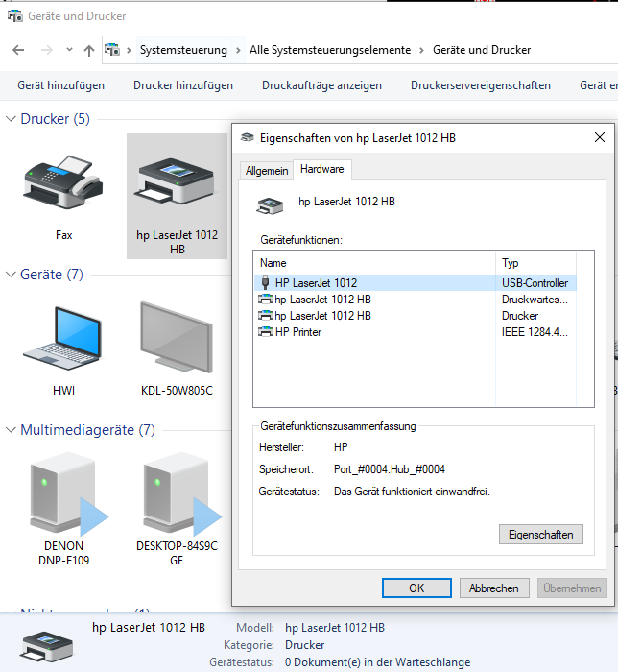Click Geräte und Drucker breadcrumb
618x672 pixels.
(482, 50)
